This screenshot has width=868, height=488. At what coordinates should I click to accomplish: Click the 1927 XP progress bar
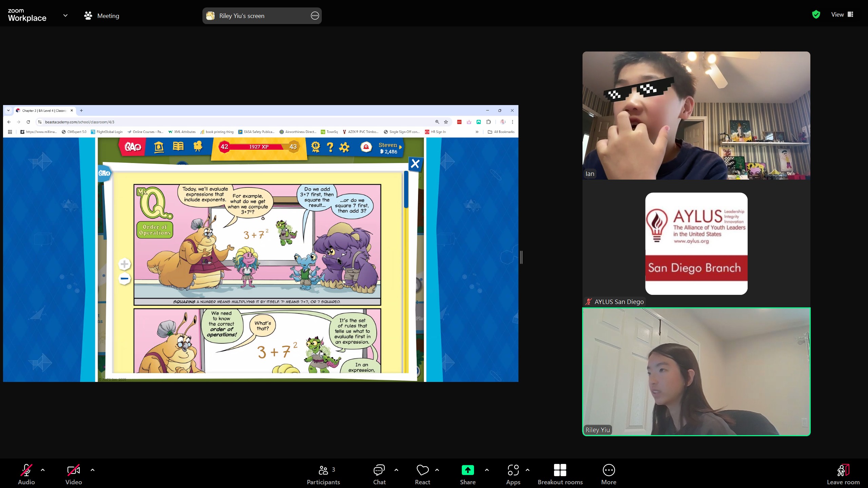(259, 147)
